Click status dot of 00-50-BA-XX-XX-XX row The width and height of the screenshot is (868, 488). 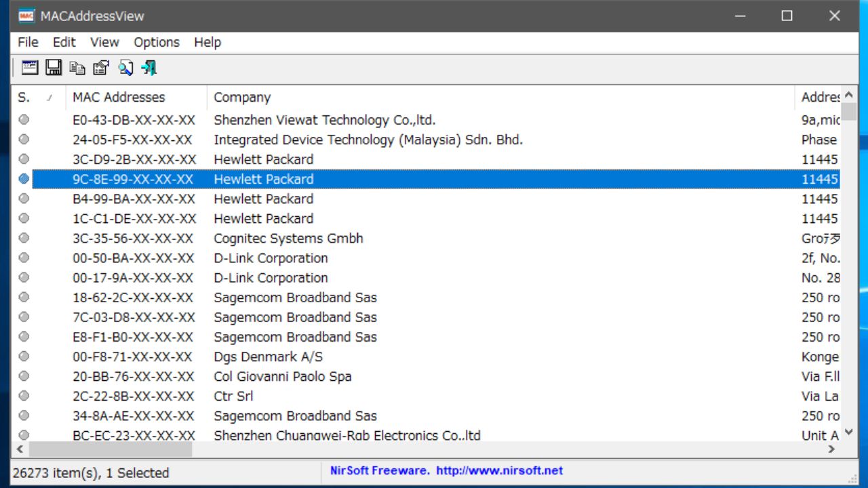pyautogui.click(x=24, y=258)
